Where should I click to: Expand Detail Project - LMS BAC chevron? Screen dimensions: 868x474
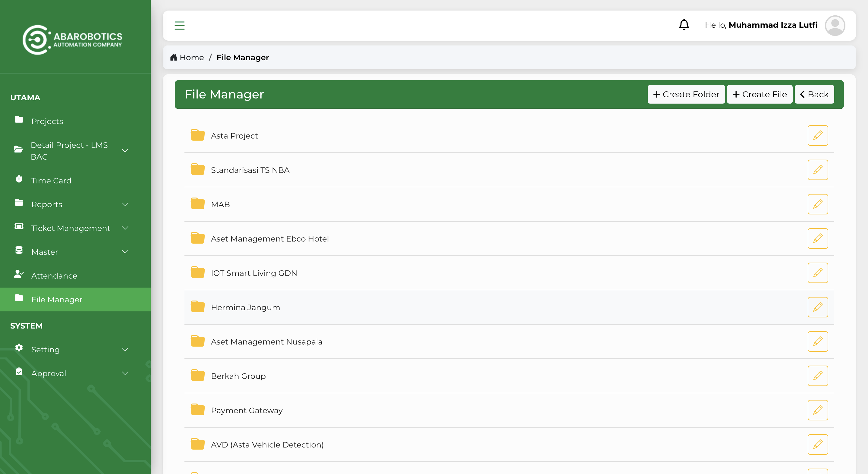[x=125, y=151]
